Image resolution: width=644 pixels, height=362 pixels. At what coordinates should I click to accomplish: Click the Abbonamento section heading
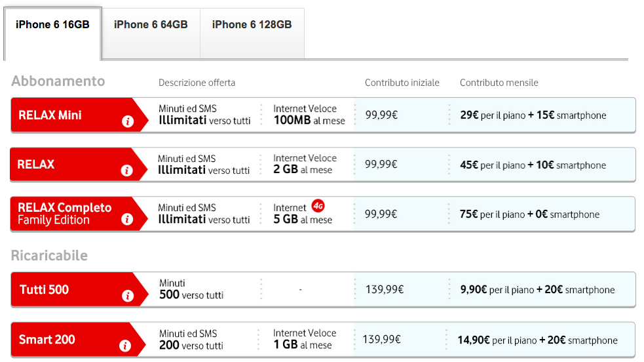coord(58,81)
